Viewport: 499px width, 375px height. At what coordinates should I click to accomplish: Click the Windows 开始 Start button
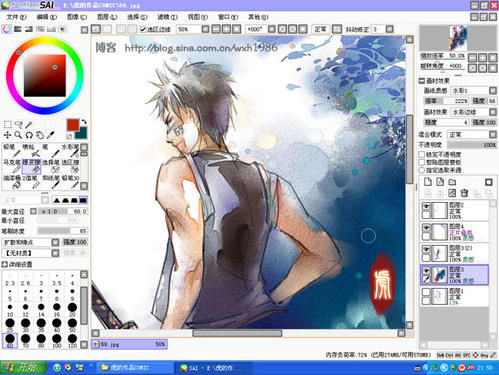pos(23,368)
